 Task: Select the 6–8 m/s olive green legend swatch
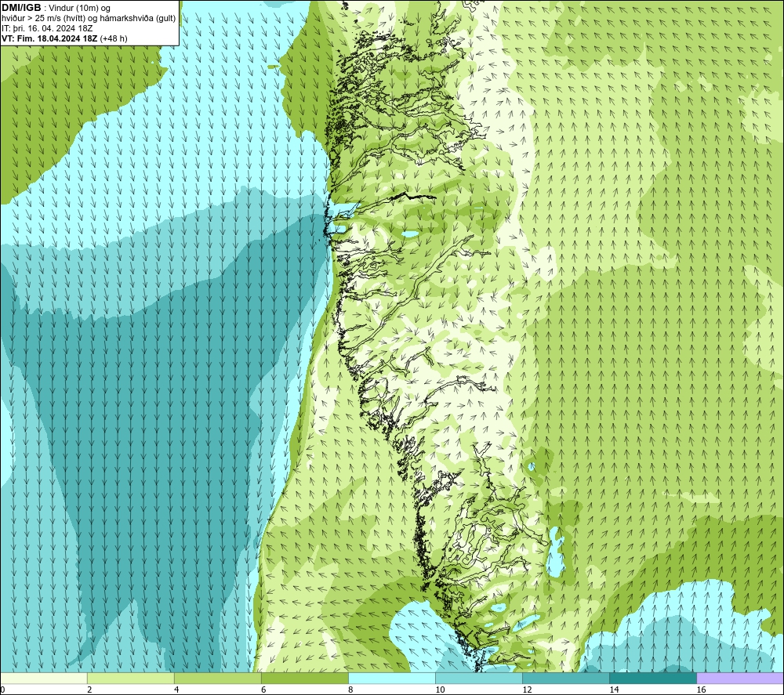304,678
